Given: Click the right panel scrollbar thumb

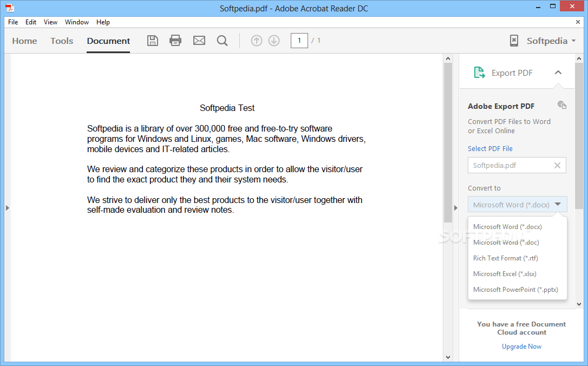Looking at the screenshot, I should click(x=579, y=136).
